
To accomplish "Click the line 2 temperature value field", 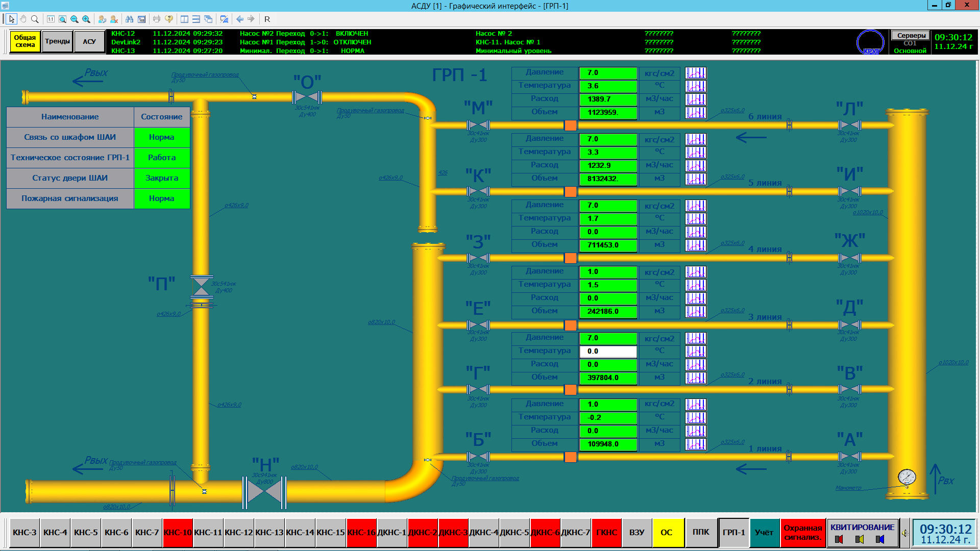I will pyautogui.click(x=608, y=352).
